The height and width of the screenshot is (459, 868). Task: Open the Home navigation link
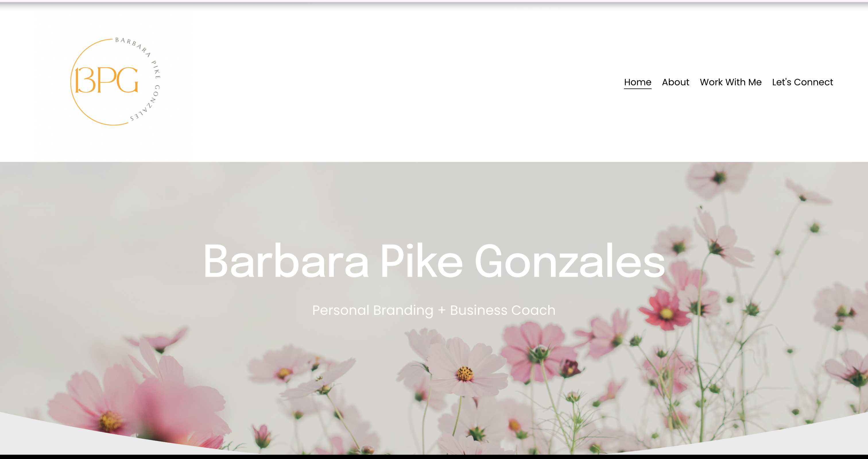click(x=638, y=82)
